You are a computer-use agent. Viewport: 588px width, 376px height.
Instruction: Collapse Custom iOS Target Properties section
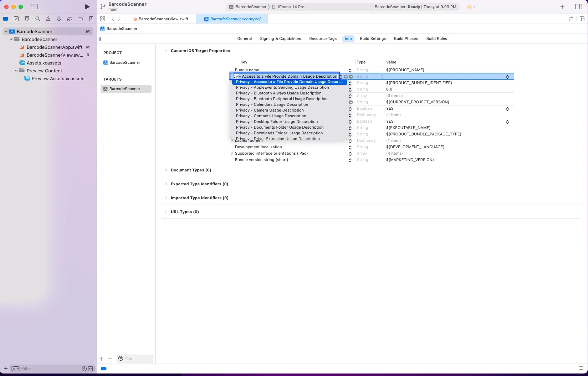(x=166, y=51)
